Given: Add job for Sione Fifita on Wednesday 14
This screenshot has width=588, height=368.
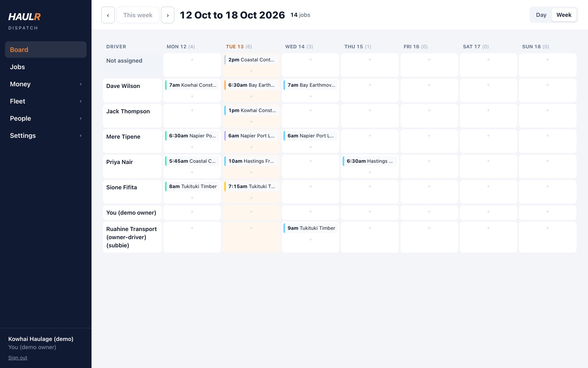Looking at the screenshot, I should (x=311, y=187).
